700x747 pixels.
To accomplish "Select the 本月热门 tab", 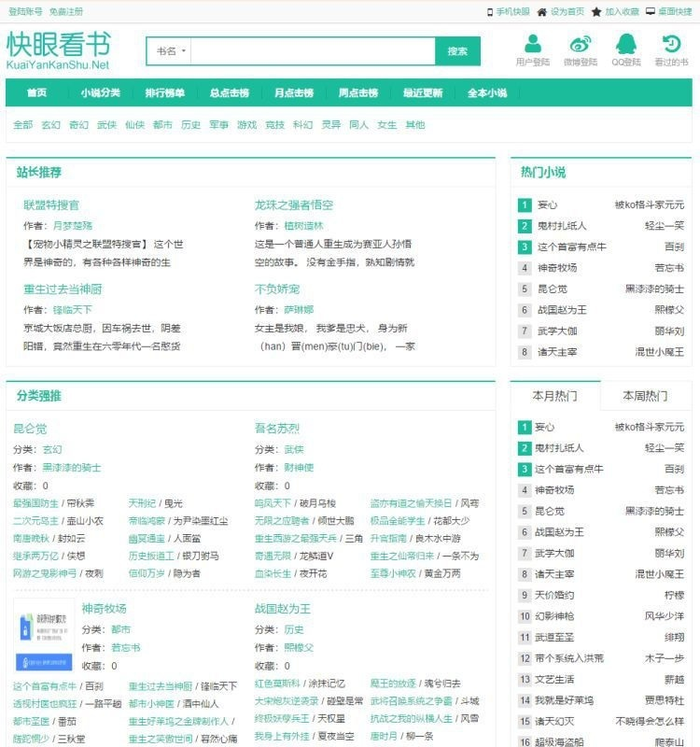I will point(555,396).
